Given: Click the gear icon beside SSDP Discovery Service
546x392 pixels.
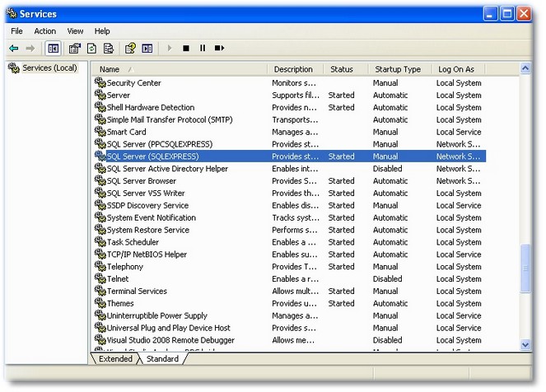Looking at the screenshot, I should [x=100, y=205].
